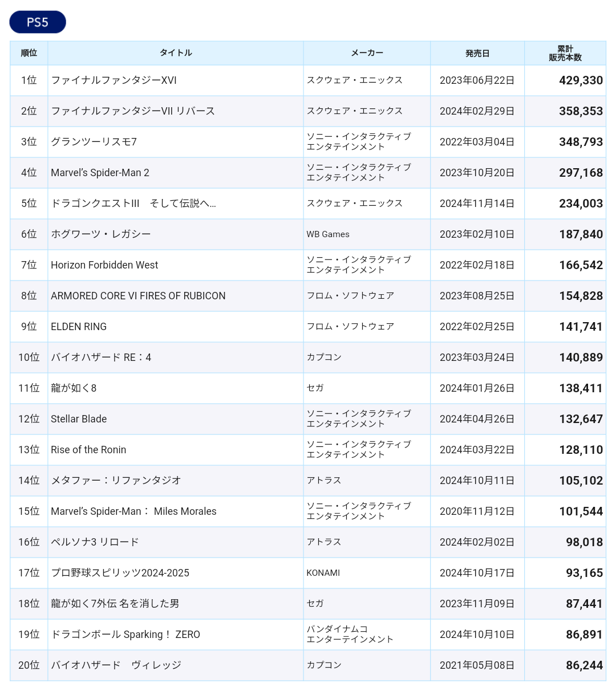Open the ホグワーツ・レガシー row title
The image size is (616, 691).
tap(101, 234)
